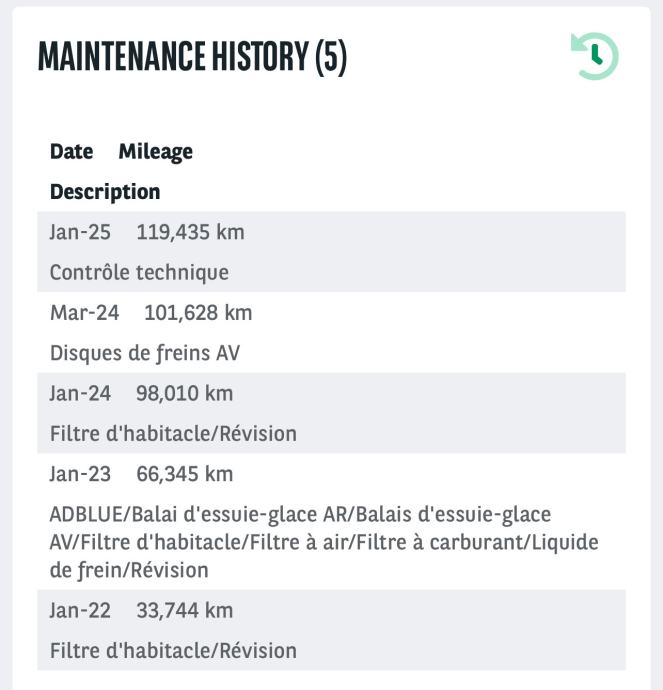Click the 66,345 km mileage value
The height and width of the screenshot is (690, 663).
pyautogui.click(x=184, y=474)
